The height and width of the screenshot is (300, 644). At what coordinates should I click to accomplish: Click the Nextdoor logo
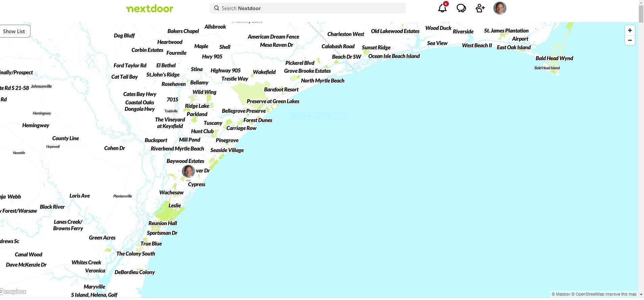149,8
